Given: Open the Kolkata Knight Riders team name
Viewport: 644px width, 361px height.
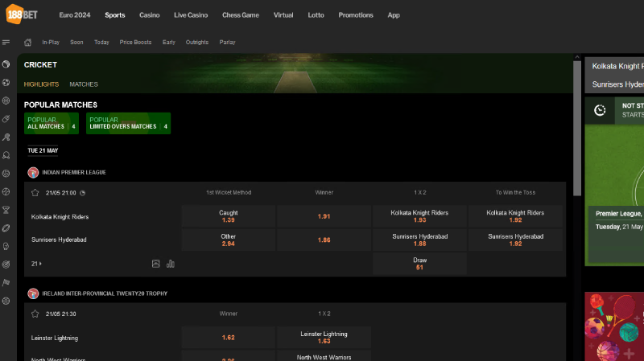Looking at the screenshot, I should click(60, 216).
